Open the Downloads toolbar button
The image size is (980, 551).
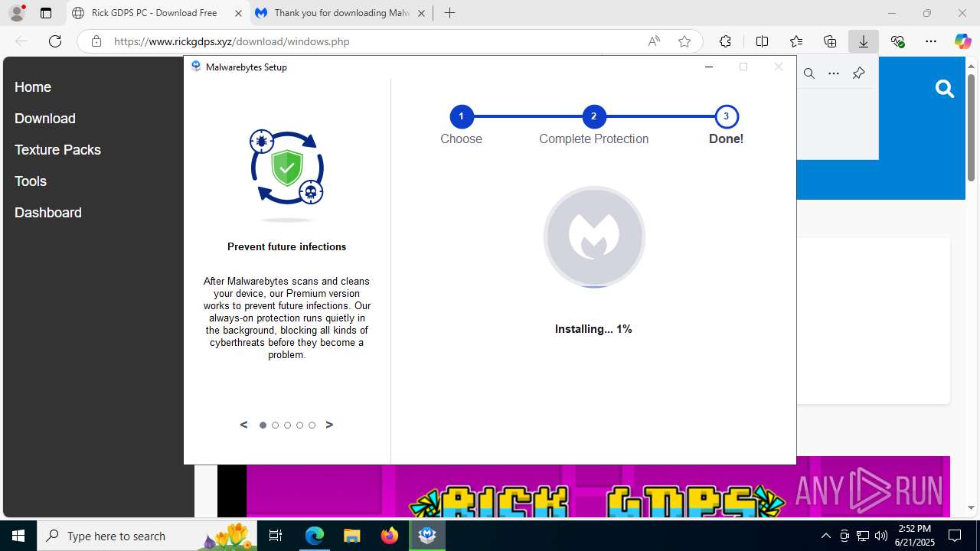pos(864,41)
